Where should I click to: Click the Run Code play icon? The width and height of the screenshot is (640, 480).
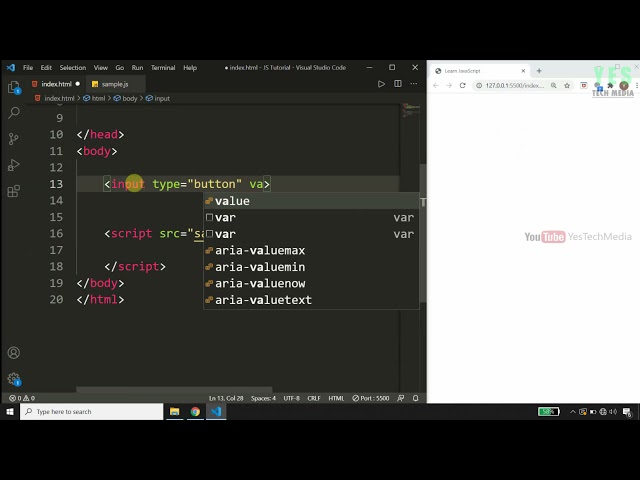(x=381, y=84)
